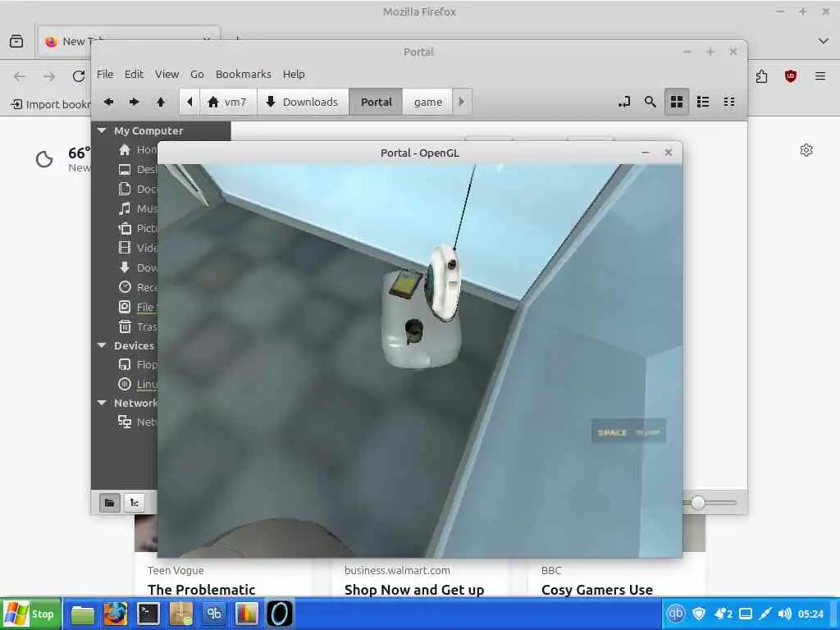Screen dimensions: 840x630
Task: Show places sidebar button at bottom
Action: coord(109,503)
